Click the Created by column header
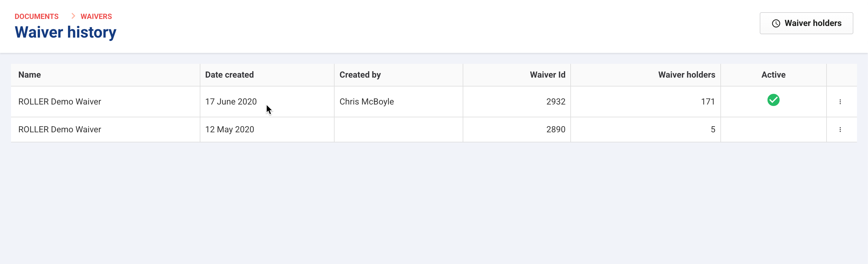The width and height of the screenshot is (868, 264). 360,75
